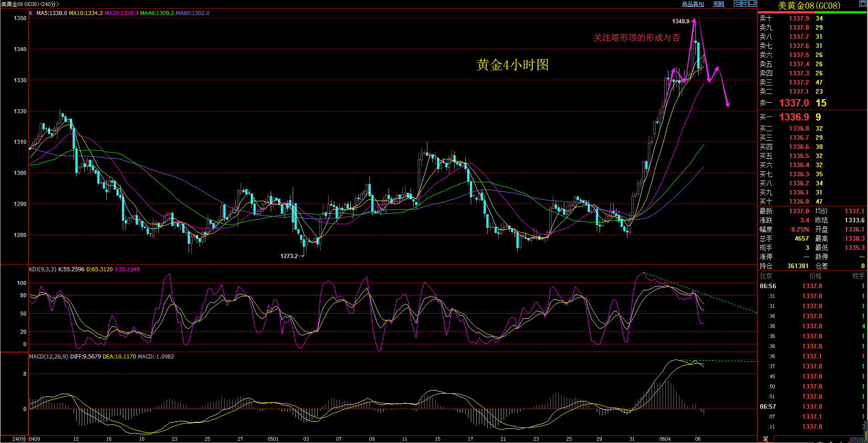Click the 240分 period label at bottom left
Image resolution: width=868 pixels, height=443 pixels.
[19, 439]
